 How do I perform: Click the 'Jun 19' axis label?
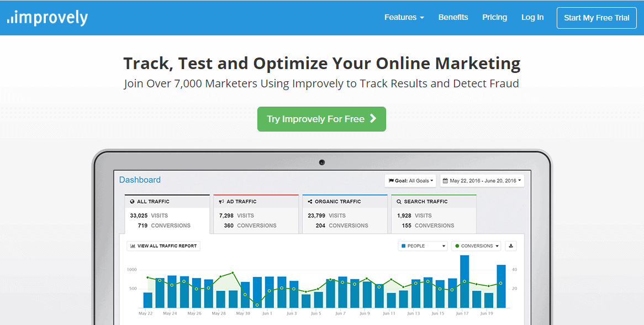[x=486, y=313]
